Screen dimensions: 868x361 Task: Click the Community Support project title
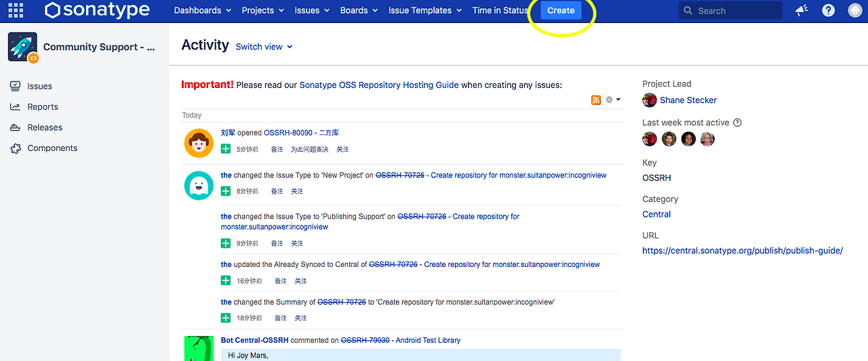coord(99,47)
